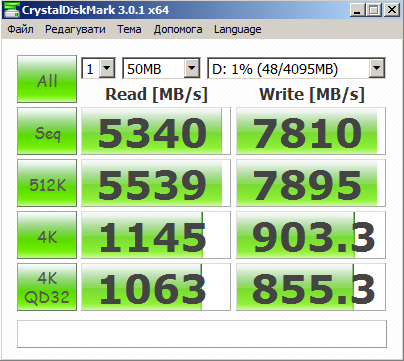Open the Редагувати menu

(75, 29)
